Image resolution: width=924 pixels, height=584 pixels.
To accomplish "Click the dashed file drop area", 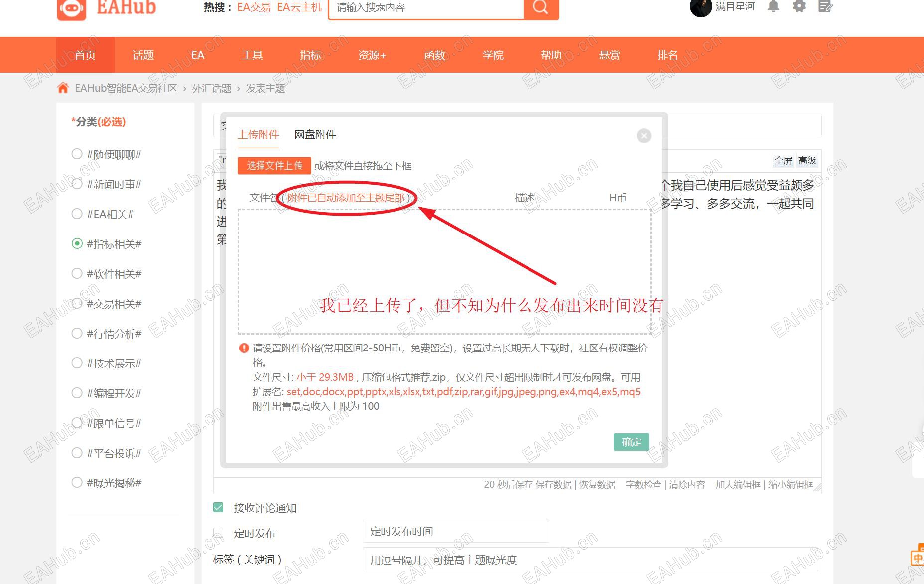I will coord(444,271).
